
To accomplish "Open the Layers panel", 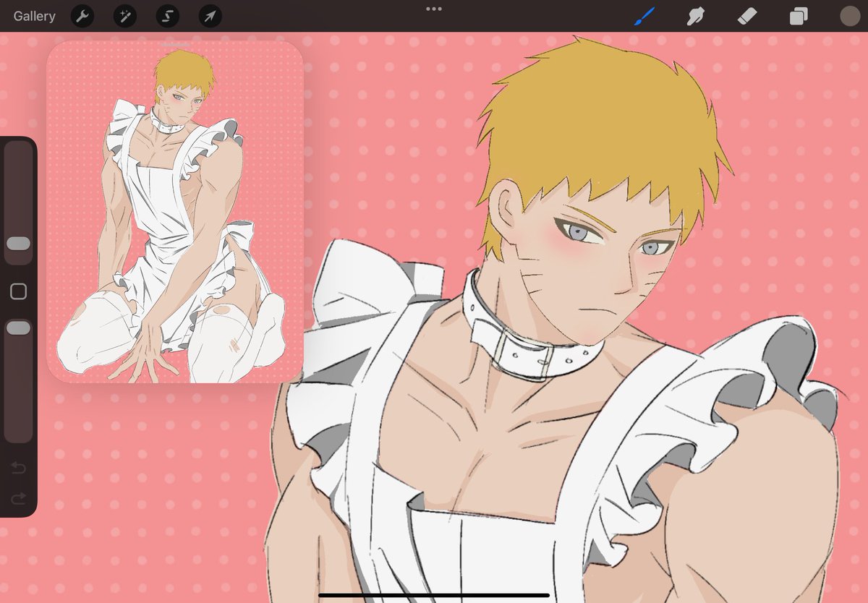I will [x=799, y=16].
